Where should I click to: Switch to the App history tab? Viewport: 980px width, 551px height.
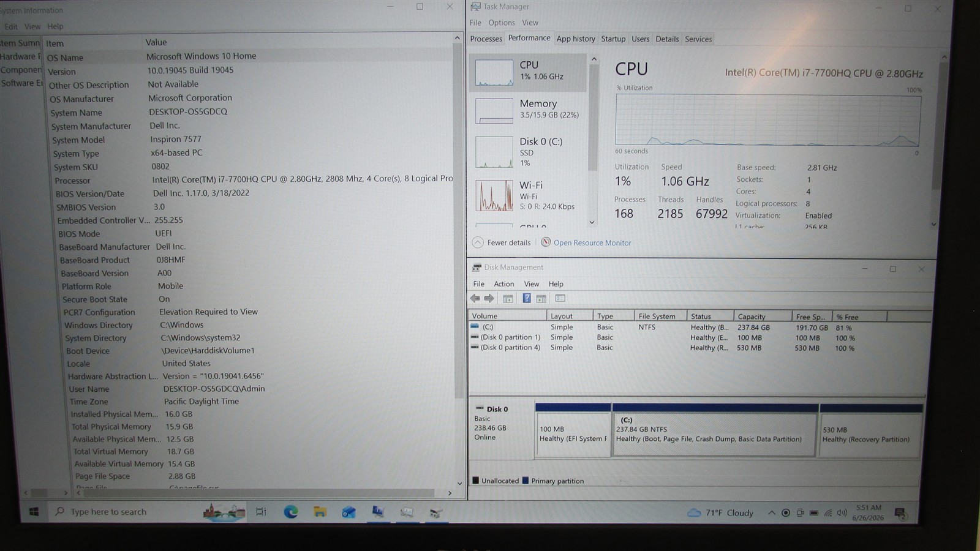(x=576, y=39)
